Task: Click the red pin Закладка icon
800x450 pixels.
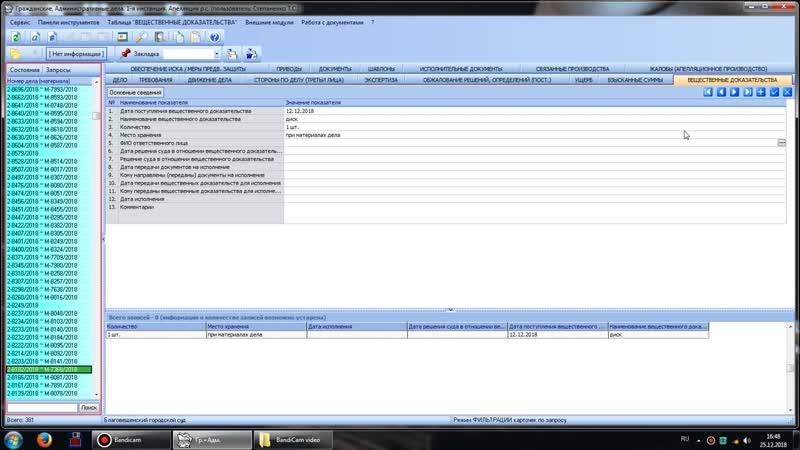Action: [125, 54]
